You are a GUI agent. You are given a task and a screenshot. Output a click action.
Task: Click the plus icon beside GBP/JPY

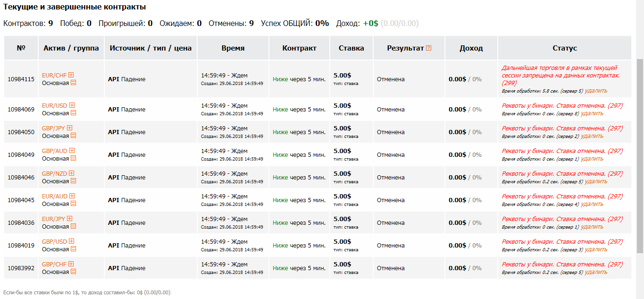click(x=70, y=128)
